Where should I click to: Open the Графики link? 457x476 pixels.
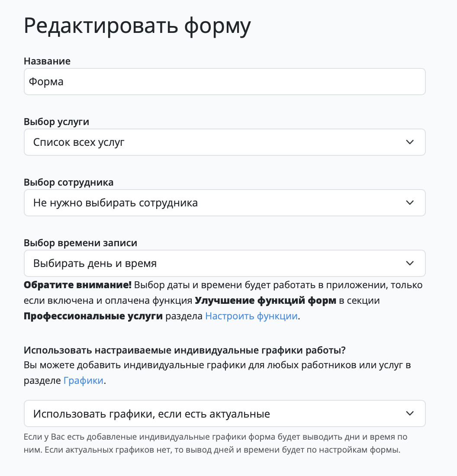83,380
